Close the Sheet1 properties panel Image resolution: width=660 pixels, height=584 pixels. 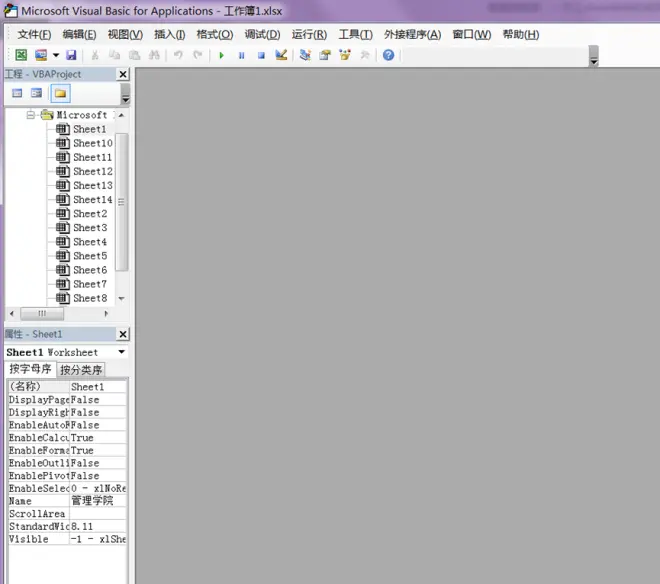123,334
